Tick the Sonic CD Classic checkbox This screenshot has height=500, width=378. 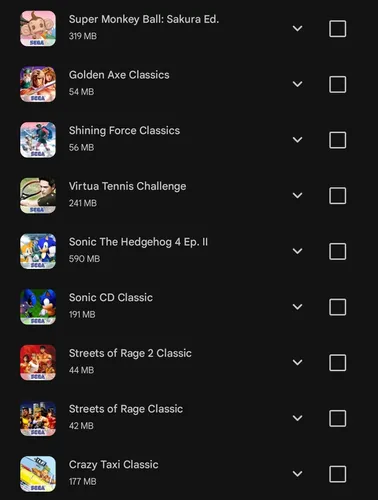click(x=337, y=307)
